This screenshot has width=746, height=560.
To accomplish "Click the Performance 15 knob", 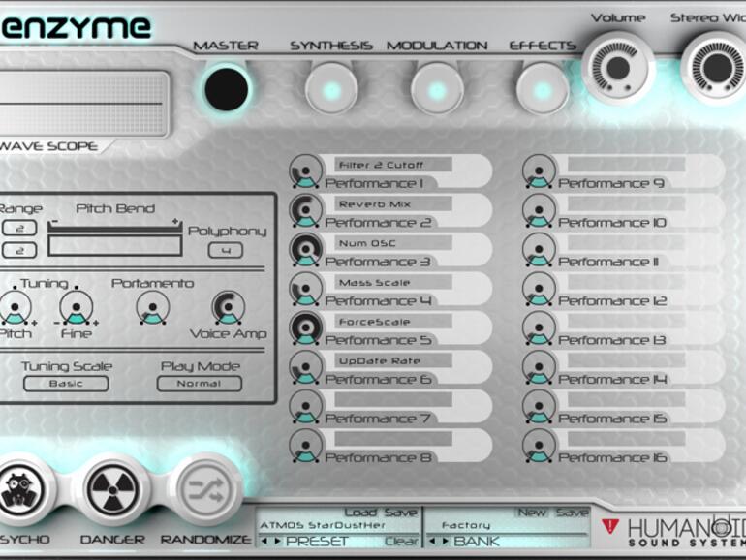I will coord(539,406).
